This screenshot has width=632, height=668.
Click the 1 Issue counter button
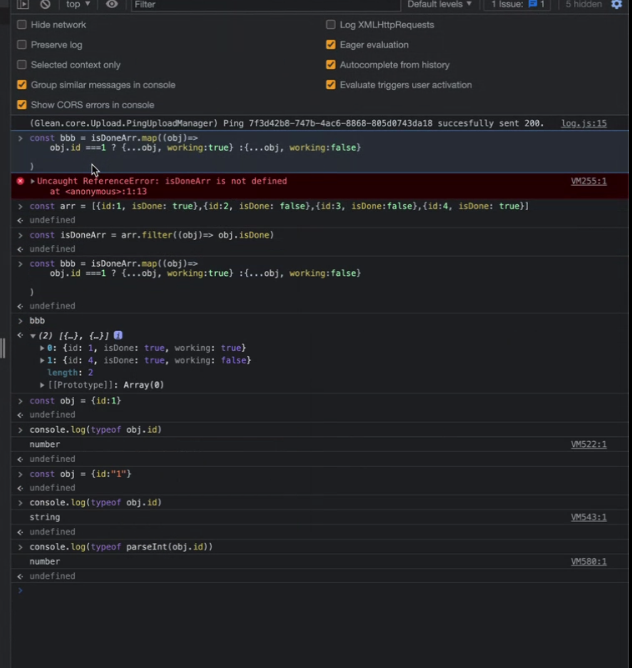(x=517, y=4)
